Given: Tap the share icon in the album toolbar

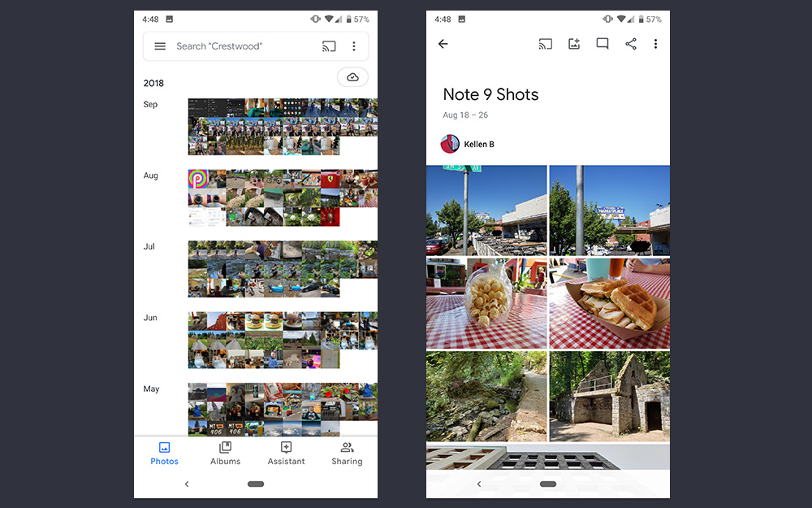Looking at the screenshot, I should [631, 44].
